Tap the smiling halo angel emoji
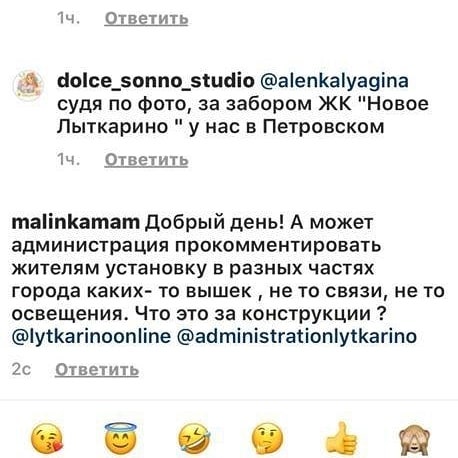Image resolution: width=458 pixels, height=458 pixels. click(x=120, y=437)
